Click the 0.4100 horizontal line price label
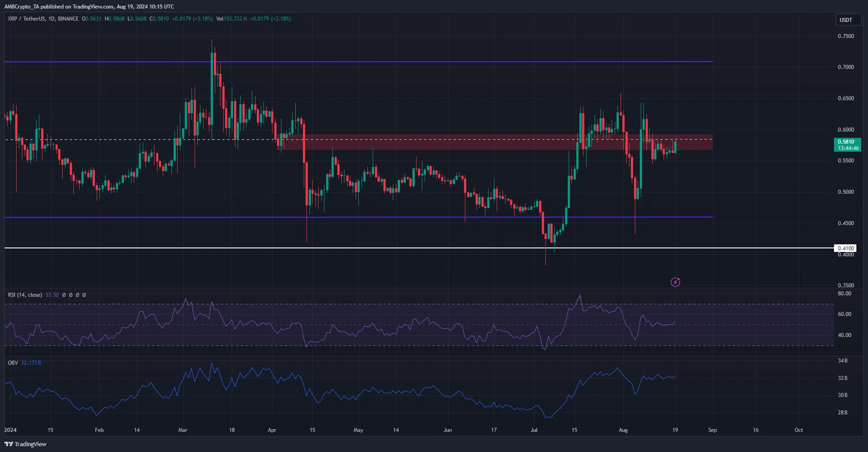 pyautogui.click(x=846, y=248)
